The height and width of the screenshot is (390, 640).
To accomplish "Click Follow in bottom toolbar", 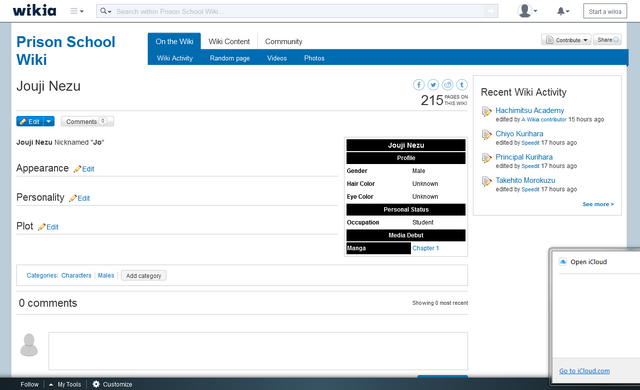I will click(x=29, y=384).
